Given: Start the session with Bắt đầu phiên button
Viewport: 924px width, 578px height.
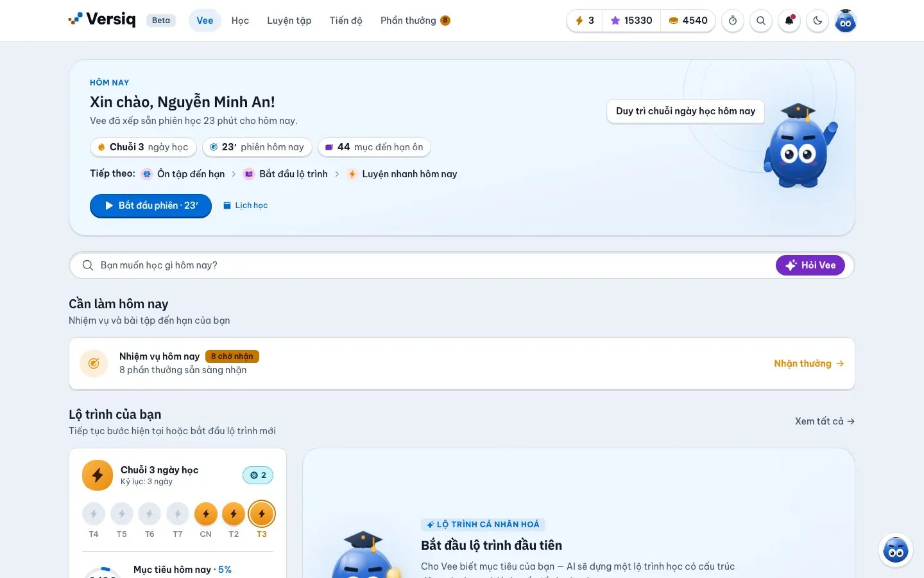Looking at the screenshot, I should (x=151, y=206).
